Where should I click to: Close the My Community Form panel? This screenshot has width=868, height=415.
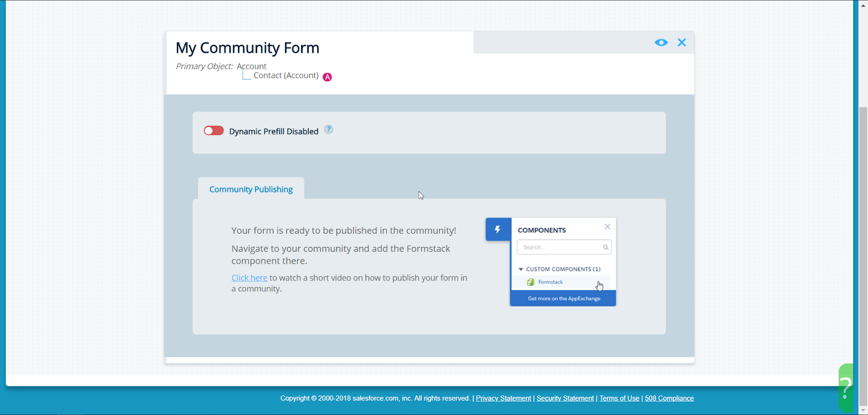tap(682, 43)
